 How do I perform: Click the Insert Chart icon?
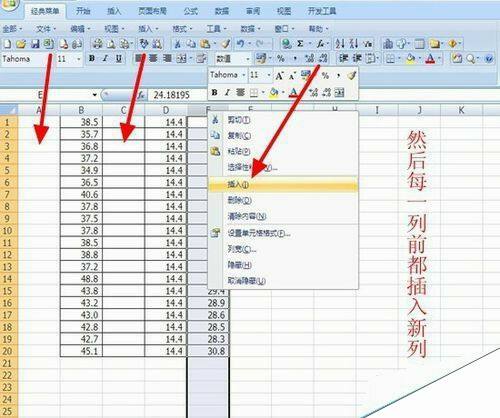(388, 44)
